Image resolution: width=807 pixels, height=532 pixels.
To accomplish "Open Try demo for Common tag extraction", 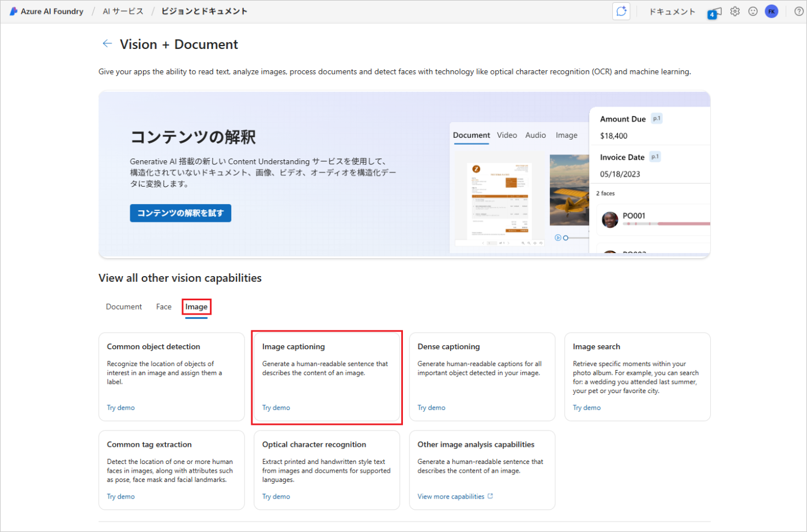I will pyautogui.click(x=121, y=496).
